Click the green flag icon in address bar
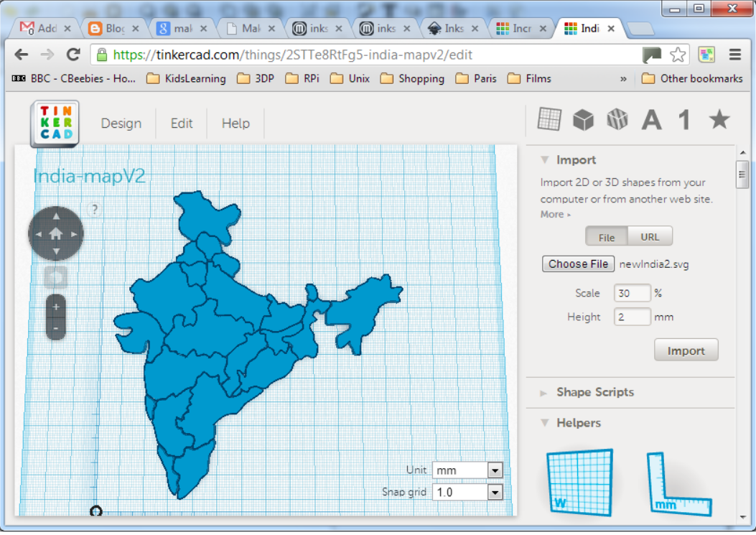The width and height of the screenshot is (756, 535). [x=652, y=55]
